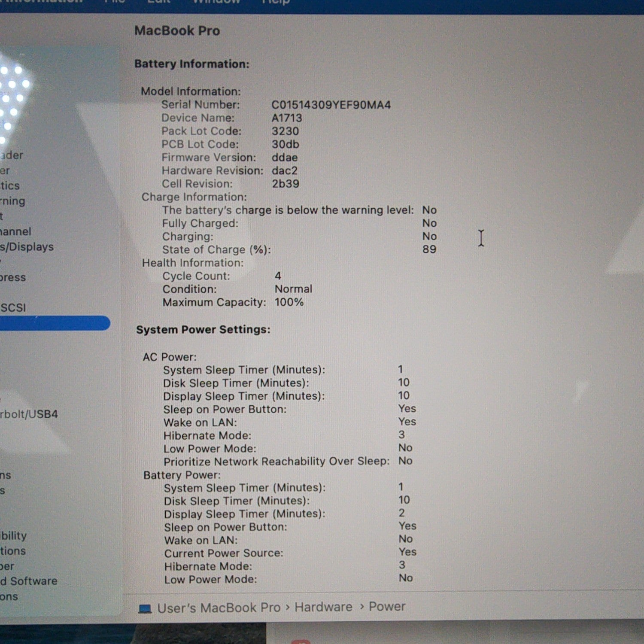This screenshot has height=644, width=644.
Task: Select the highlighted blue row in the sidebar
Action: click(55, 323)
